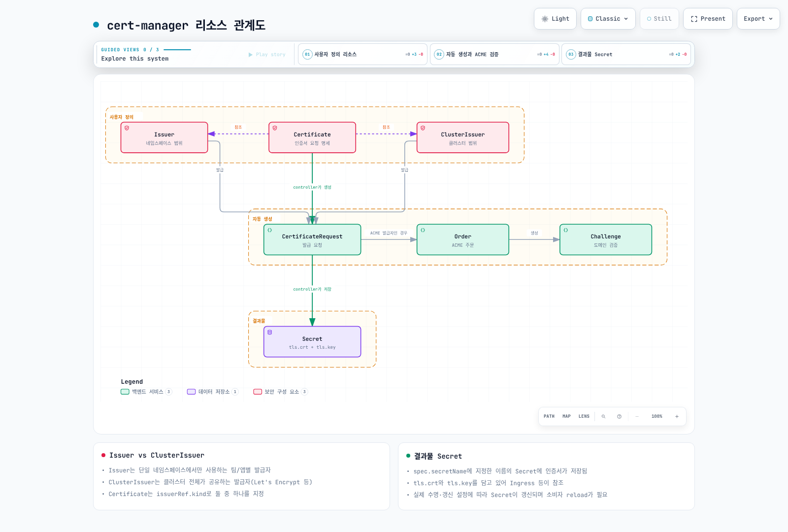Zoom in with the plus icon
Viewport: 788px width, 532px height.
[x=677, y=417]
